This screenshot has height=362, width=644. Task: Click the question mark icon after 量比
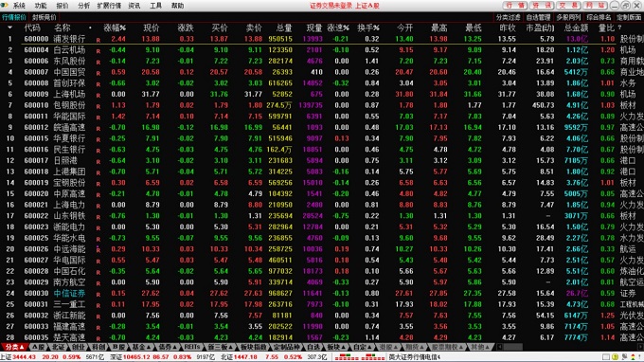pyautogui.click(x=619, y=27)
